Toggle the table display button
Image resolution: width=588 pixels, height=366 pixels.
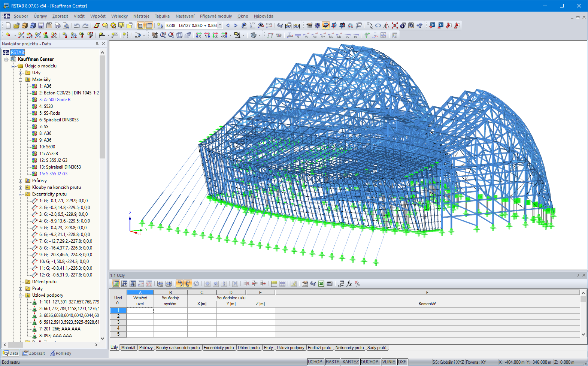[x=149, y=25]
